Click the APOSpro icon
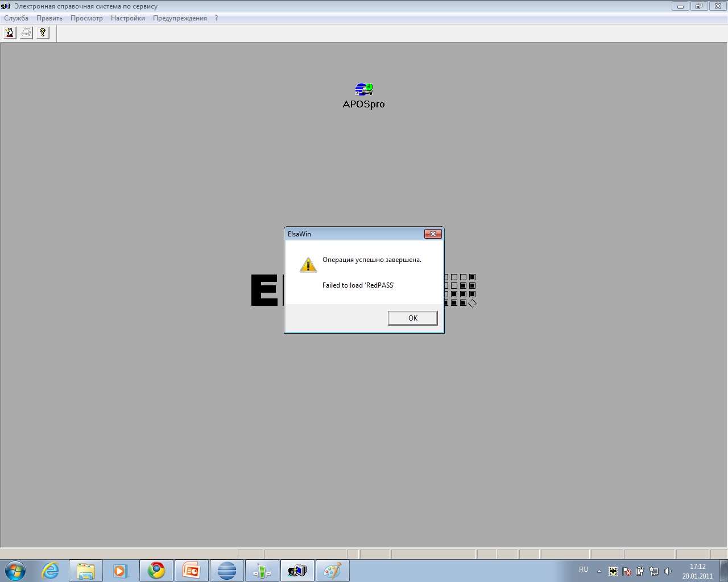 (364, 89)
